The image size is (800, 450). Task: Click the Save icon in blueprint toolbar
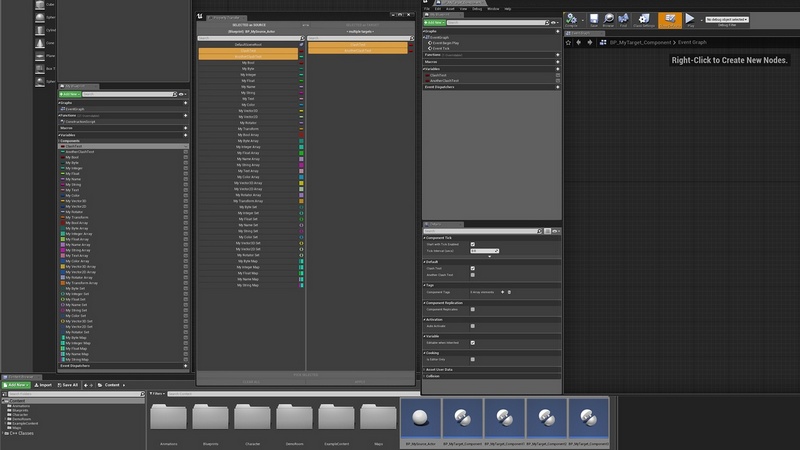tap(592, 19)
